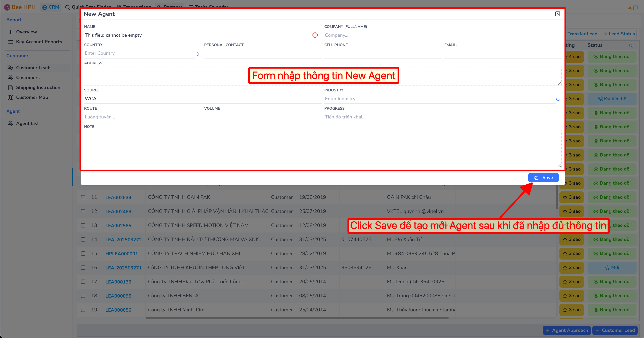Click the horizontal table scrollbar
Image resolution: width=644 pixels, height=338 pixels.
coord(297,318)
